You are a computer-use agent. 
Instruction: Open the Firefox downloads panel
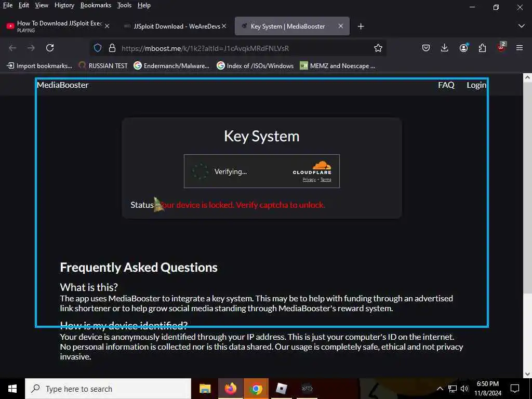445,48
